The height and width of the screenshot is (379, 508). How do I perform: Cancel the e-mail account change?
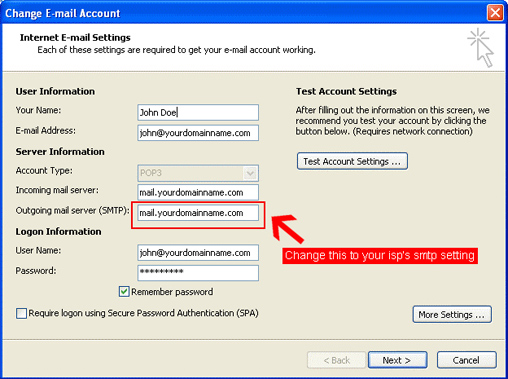467,360
